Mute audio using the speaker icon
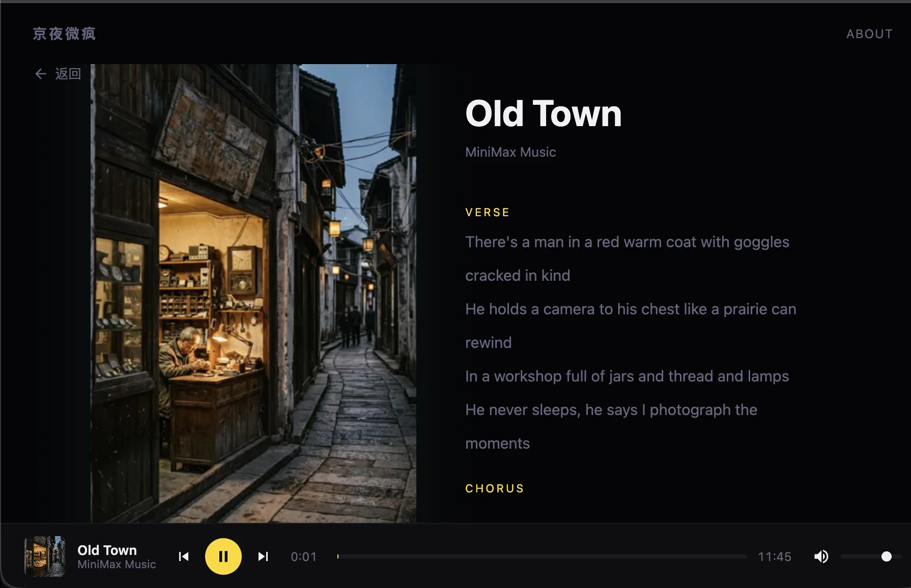The height and width of the screenshot is (588, 911). pyautogui.click(x=821, y=556)
